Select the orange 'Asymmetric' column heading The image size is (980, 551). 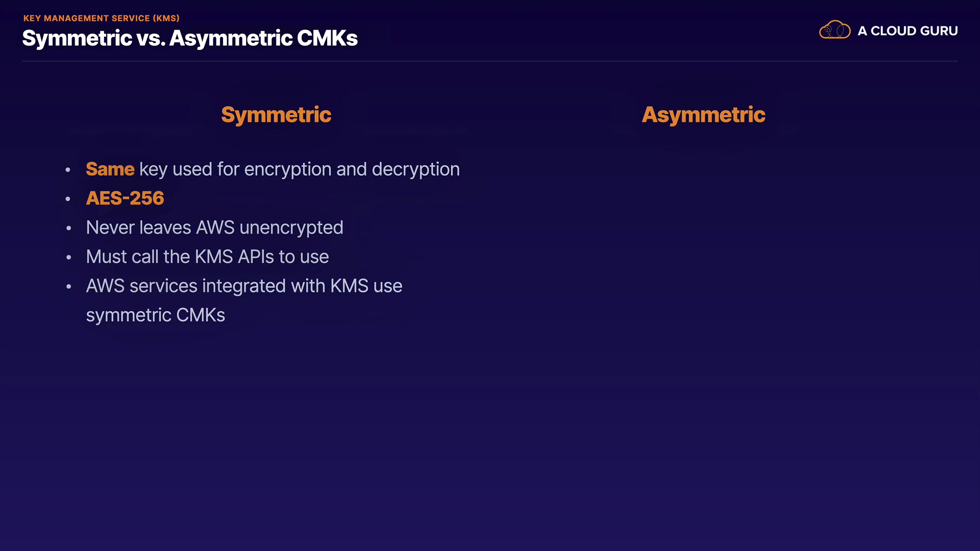coord(703,115)
